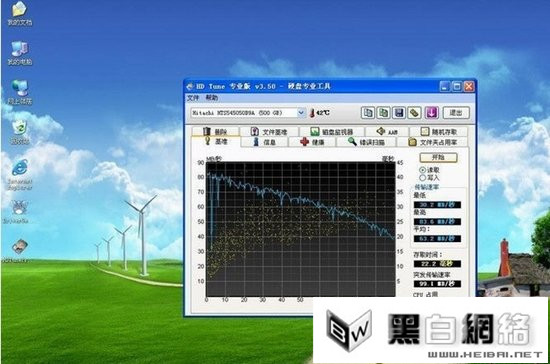
Task: Open the 回收站 recycle bin icon
Action: coord(20,132)
